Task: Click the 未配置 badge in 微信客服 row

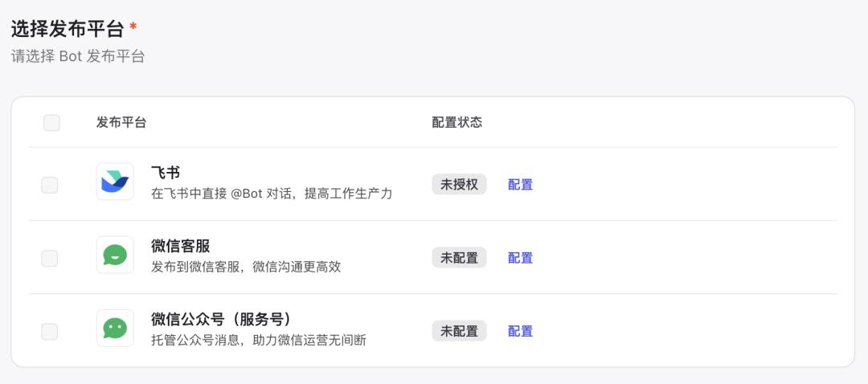Action: [x=459, y=258]
